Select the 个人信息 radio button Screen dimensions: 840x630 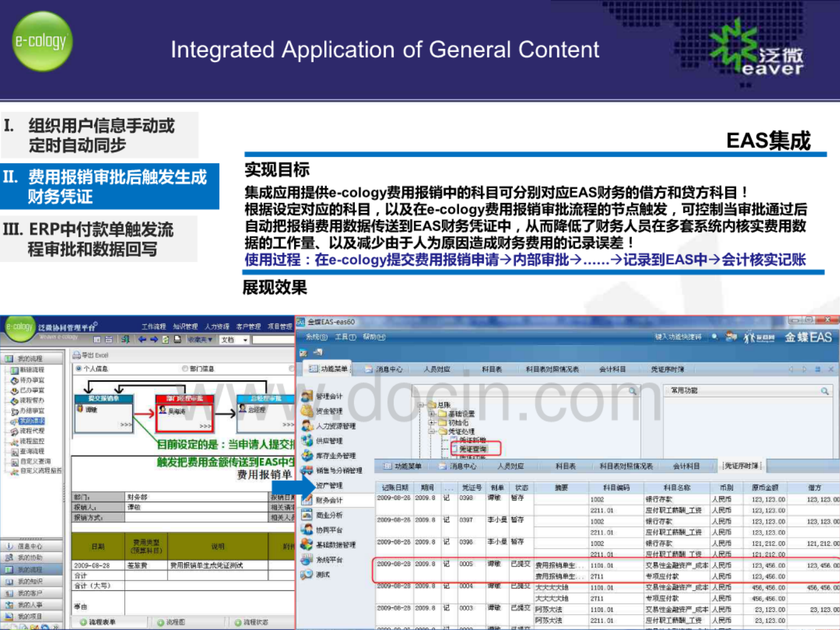point(78,369)
